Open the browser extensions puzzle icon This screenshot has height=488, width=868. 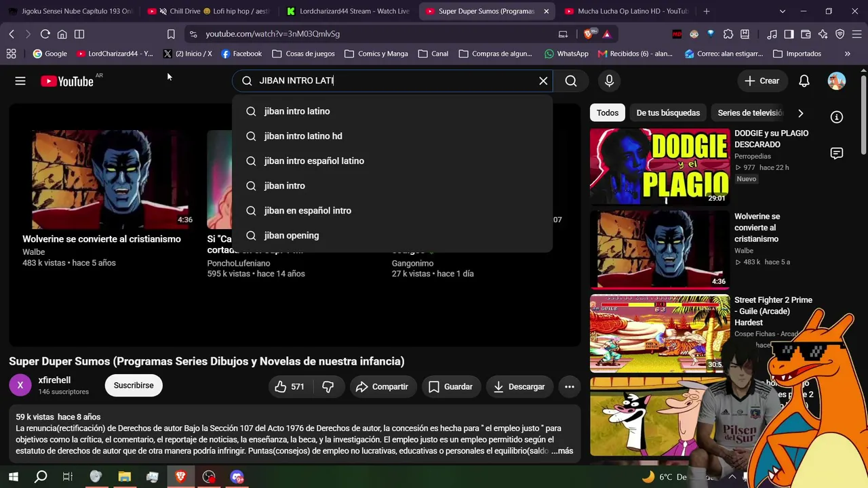coord(728,34)
